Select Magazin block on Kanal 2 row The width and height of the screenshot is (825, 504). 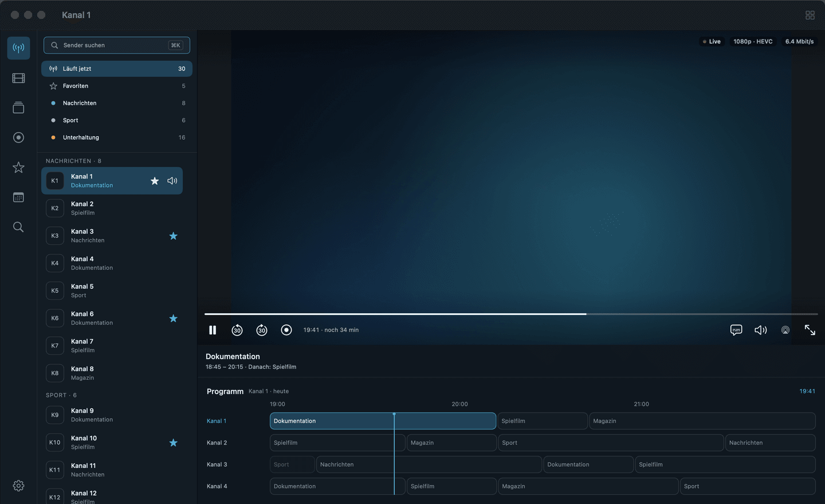tap(451, 443)
